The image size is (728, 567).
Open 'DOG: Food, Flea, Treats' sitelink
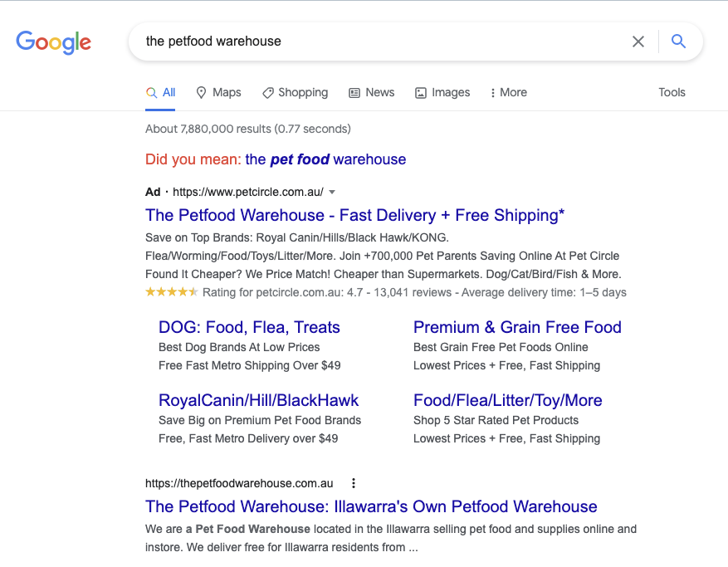(x=249, y=327)
